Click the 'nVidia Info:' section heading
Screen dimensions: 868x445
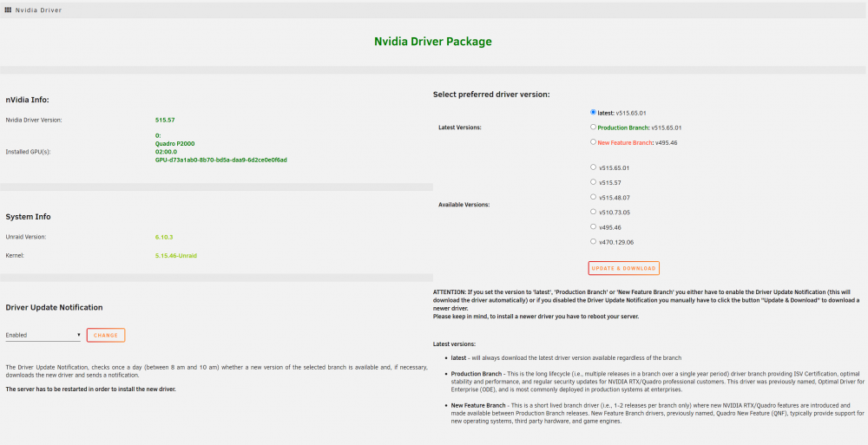click(x=27, y=100)
